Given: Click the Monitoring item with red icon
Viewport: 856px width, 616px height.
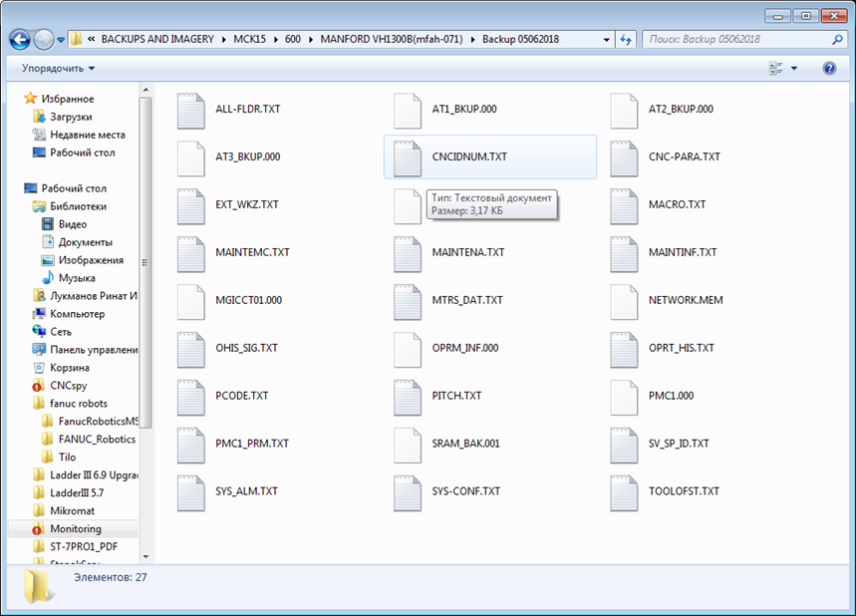Looking at the screenshot, I should (x=76, y=528).
